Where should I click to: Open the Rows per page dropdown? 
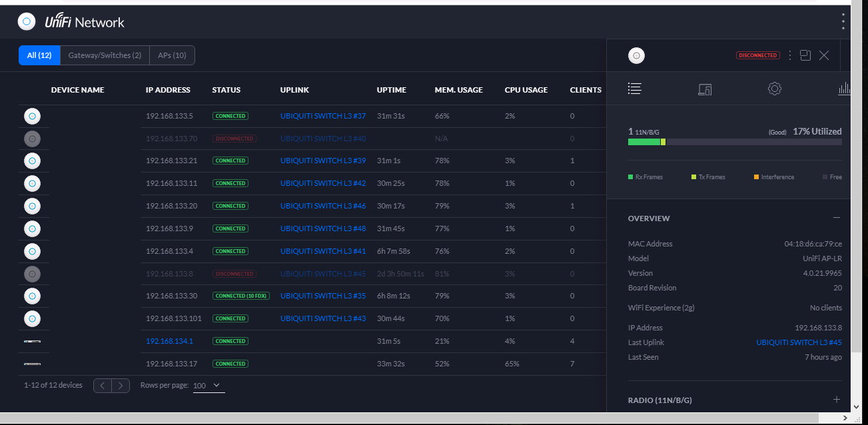209,386
